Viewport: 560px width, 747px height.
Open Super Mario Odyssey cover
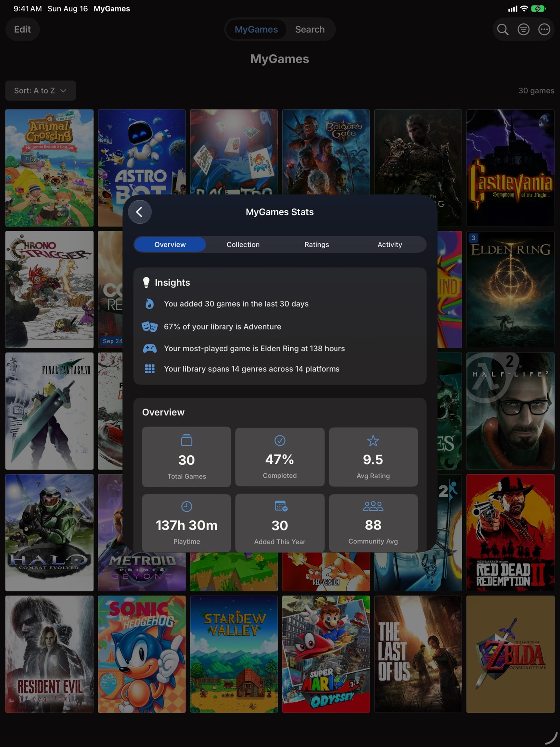click(326, 654)
